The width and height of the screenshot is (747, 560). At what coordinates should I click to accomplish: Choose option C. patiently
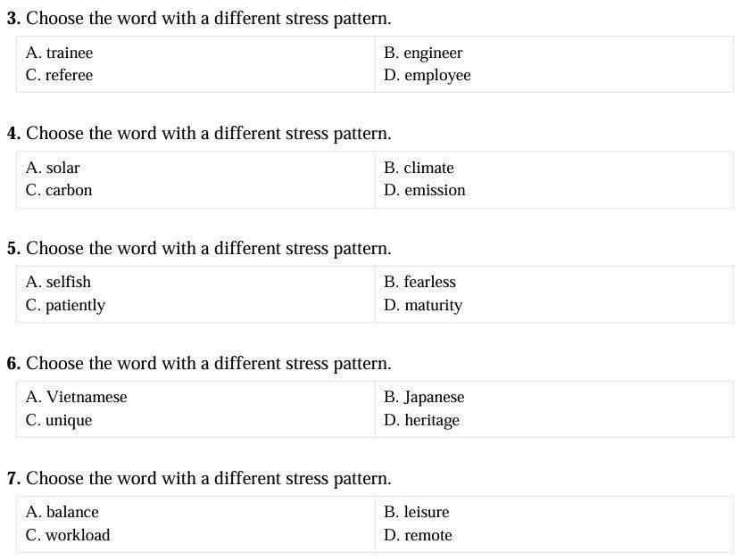click(66, 306)
